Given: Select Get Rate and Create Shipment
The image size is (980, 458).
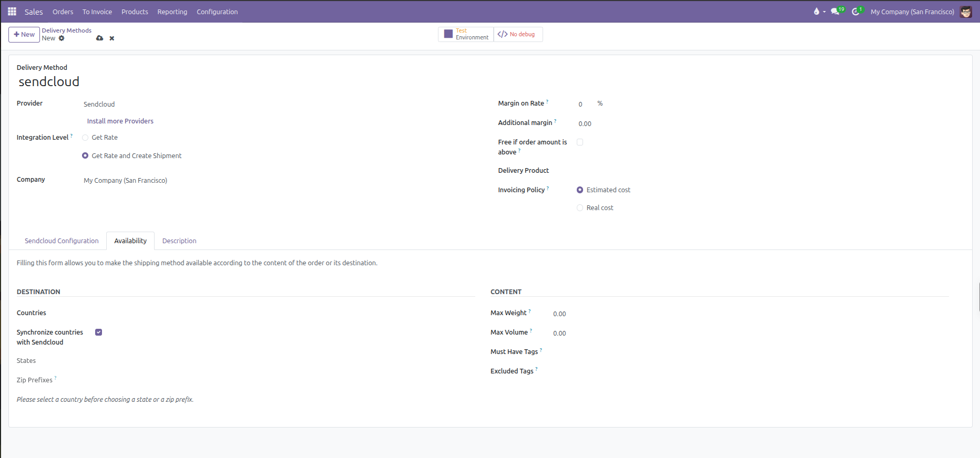Looking at the screenshot, I should click(85, 156).
